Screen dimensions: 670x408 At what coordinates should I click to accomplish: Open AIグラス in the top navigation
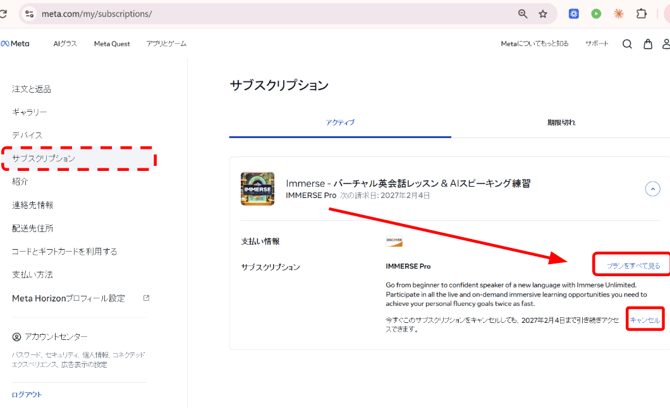coord(65,44)
